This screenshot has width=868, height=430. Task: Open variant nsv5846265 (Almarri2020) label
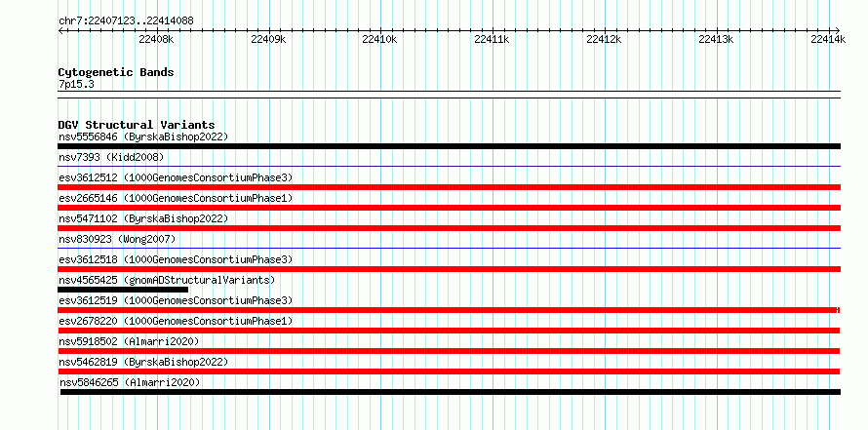click(x=130, y=382)
